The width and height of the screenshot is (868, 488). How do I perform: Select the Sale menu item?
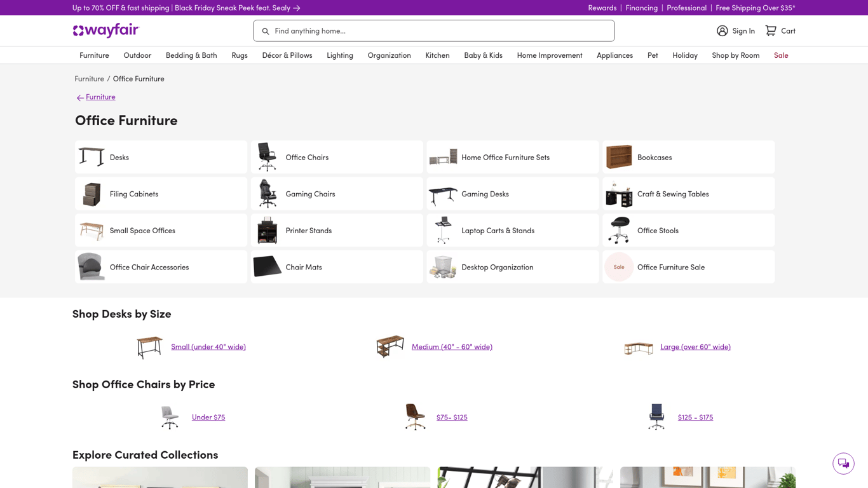[781, 55]
